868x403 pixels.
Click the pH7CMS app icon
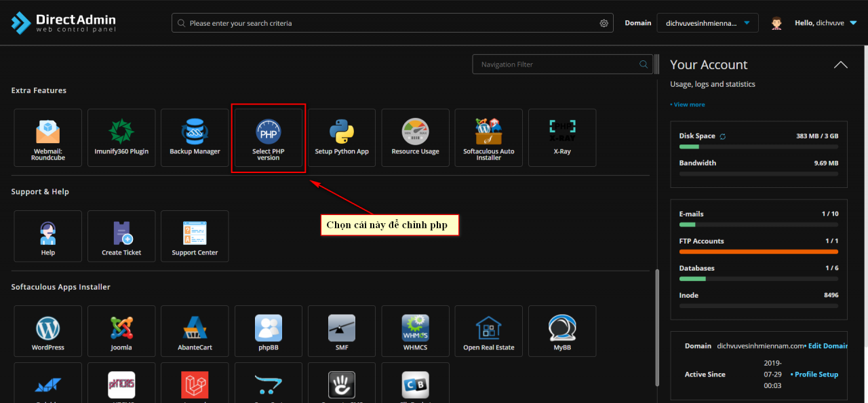coord(121,385)
